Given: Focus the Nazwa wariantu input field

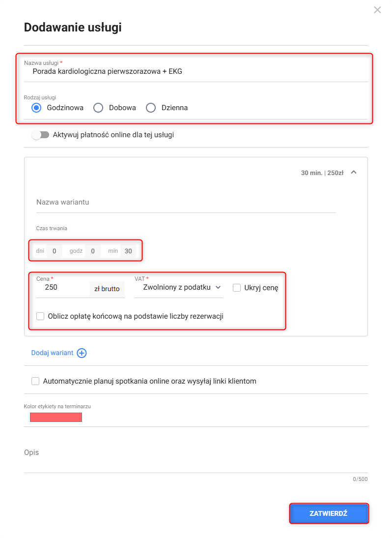Looking at the screenshot, I should 186,203.
